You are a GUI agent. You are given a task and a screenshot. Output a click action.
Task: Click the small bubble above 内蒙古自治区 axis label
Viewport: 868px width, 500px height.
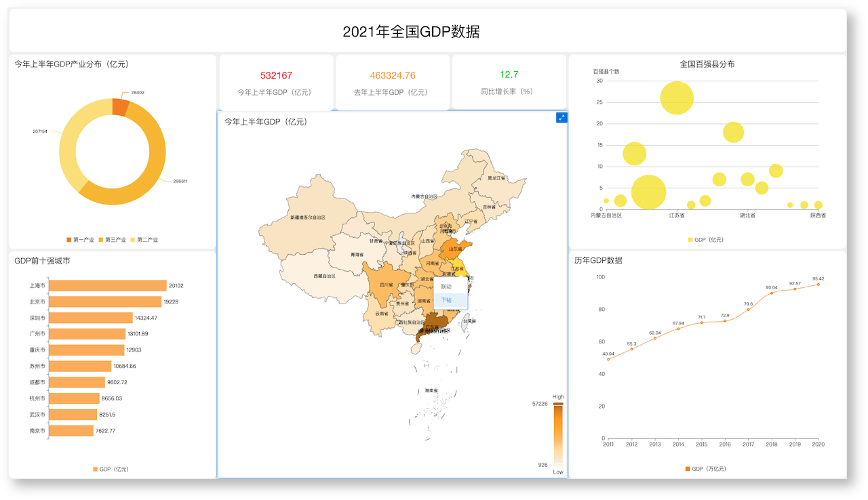coord(606,201)
